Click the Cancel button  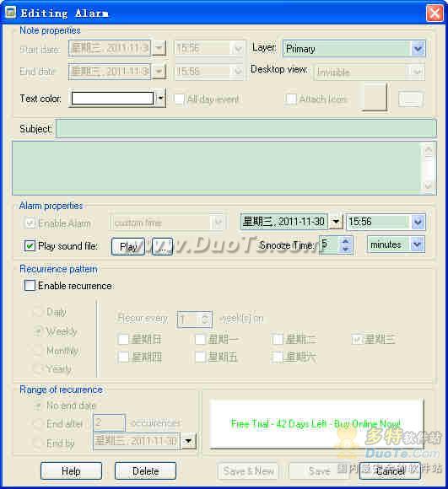pyautogui.click(x=390, y=471)
